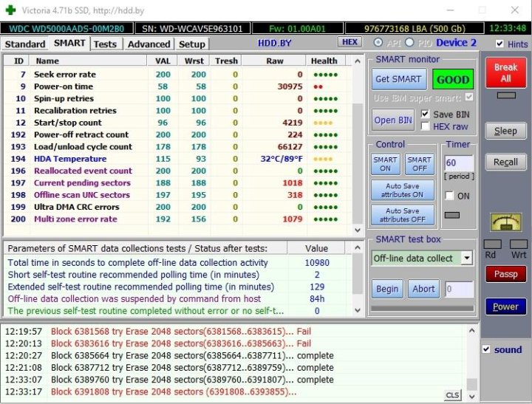
Task: Switch to the Tests tab
Action: 105,44
